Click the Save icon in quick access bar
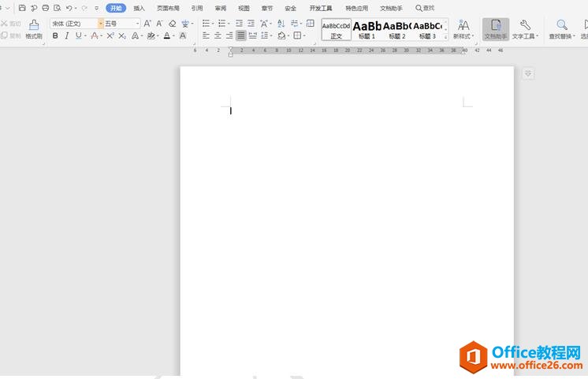Screen dimensions: 588x379 (x=22, y=8)
